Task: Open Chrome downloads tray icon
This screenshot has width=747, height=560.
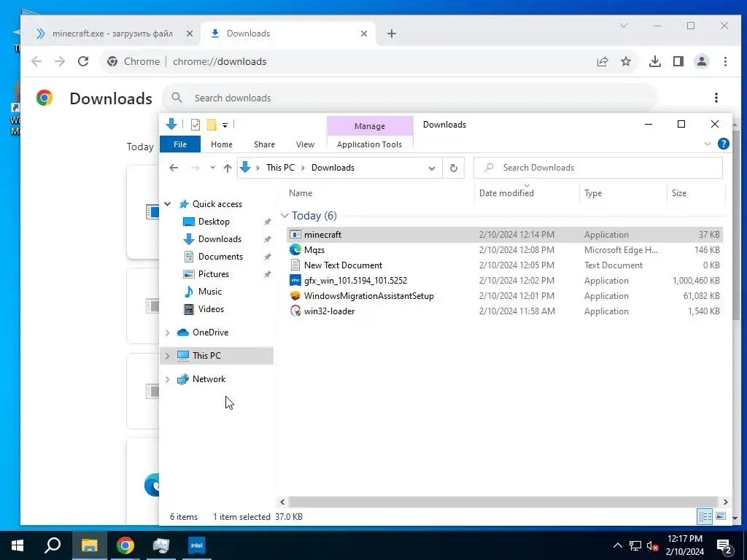Action: point(655,61)
